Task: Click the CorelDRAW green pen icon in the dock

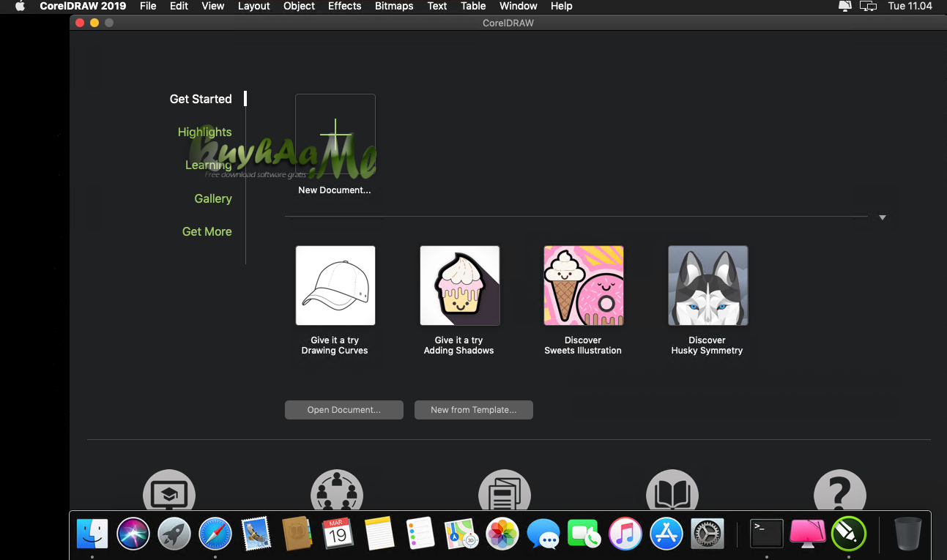Action: pyautogui.click(x=849, y=534)
